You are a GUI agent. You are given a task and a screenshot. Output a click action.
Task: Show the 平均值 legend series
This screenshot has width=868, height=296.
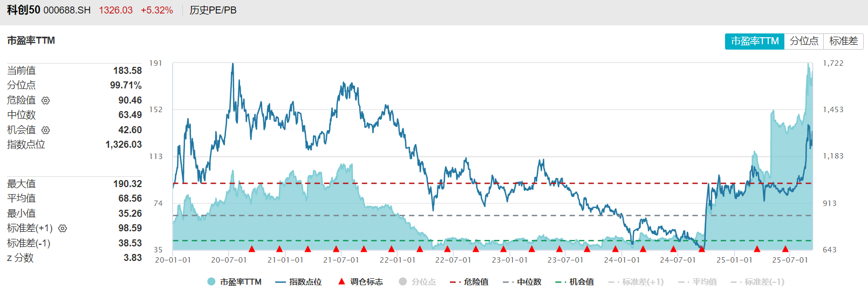pyautogui.click(x=698, y=282)
